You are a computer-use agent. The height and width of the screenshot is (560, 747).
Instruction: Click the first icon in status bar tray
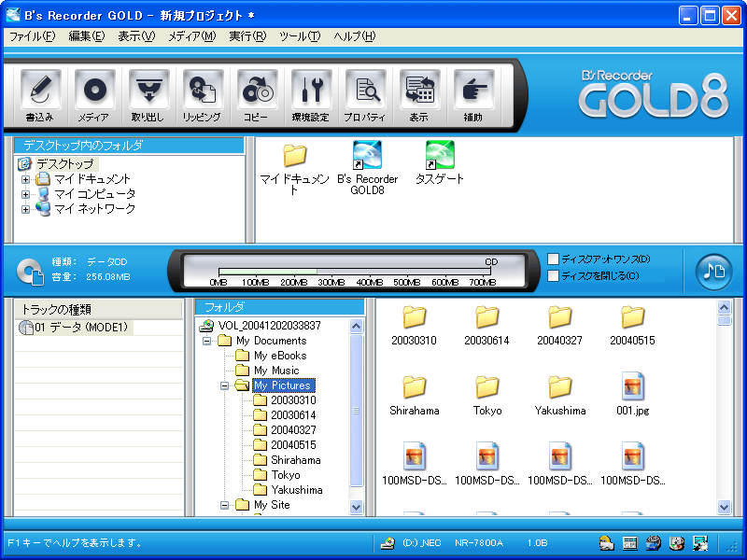click(606, 543)
